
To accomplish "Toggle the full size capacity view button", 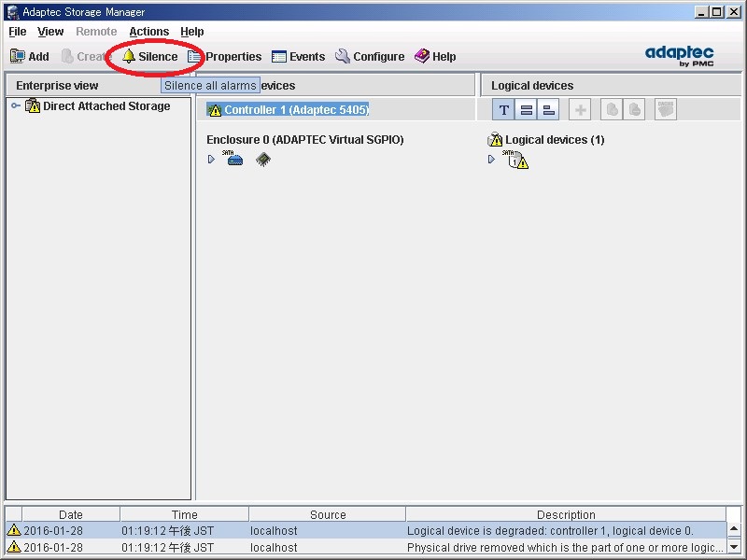I will [x=527, y=110].
